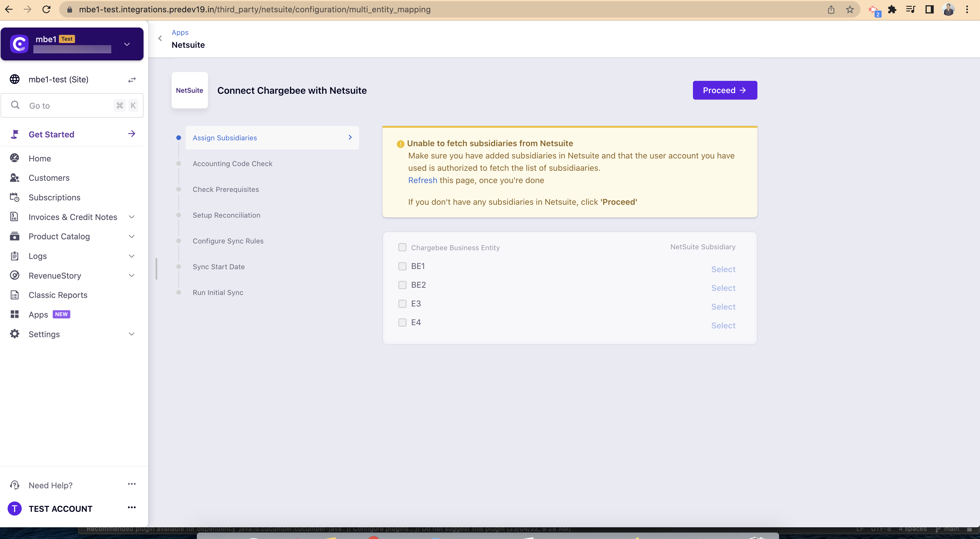980x539 pixels.
Task: Check the BE1 checkbox
Action: click(402, 266)
